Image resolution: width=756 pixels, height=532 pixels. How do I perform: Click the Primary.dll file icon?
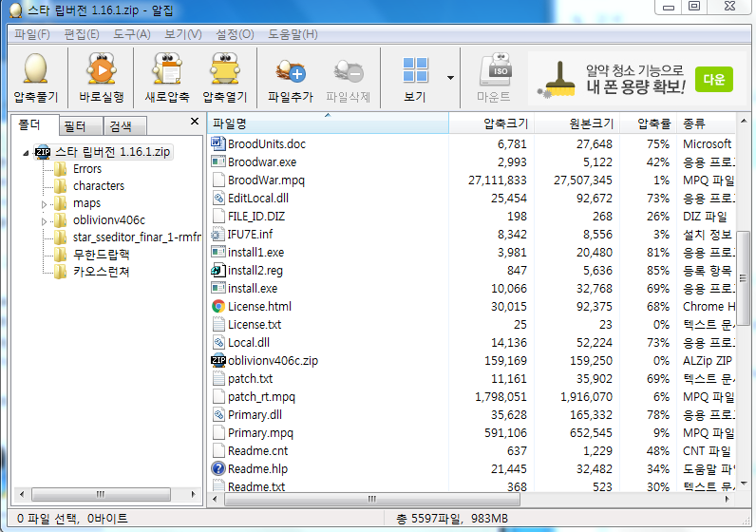(x=218, y=414)
